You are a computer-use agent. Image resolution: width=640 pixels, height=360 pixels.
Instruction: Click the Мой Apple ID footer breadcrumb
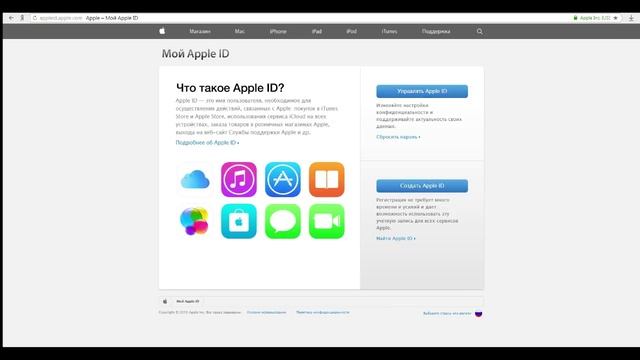(188, 301)
